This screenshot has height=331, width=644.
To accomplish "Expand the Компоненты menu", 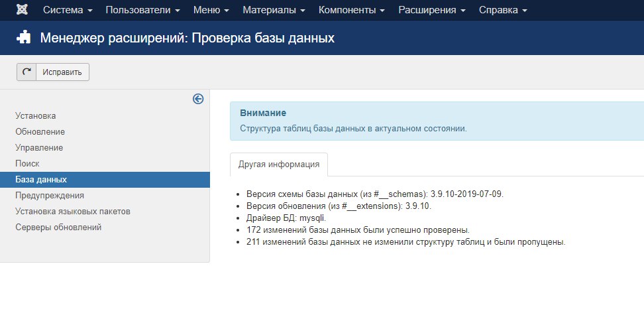I will [352, 10].
